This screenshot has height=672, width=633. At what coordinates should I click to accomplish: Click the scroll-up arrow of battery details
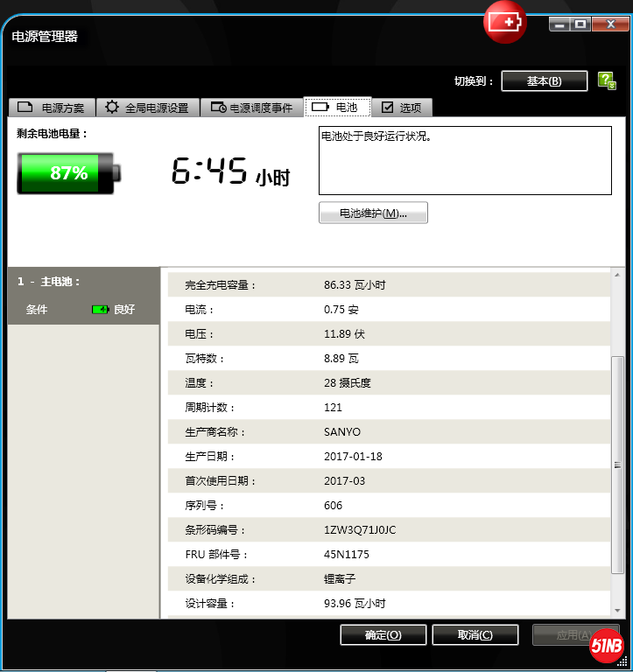pyautogui.click(x=616, y=276)
